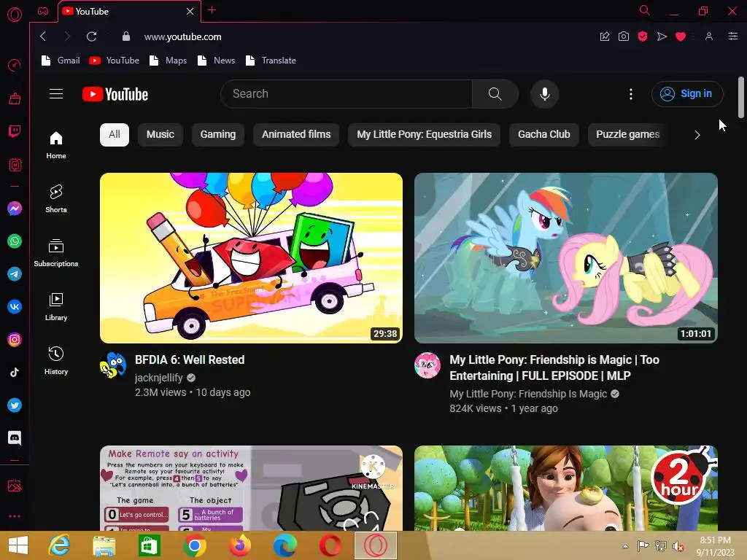Open a new tab with plus

point(212,10)
